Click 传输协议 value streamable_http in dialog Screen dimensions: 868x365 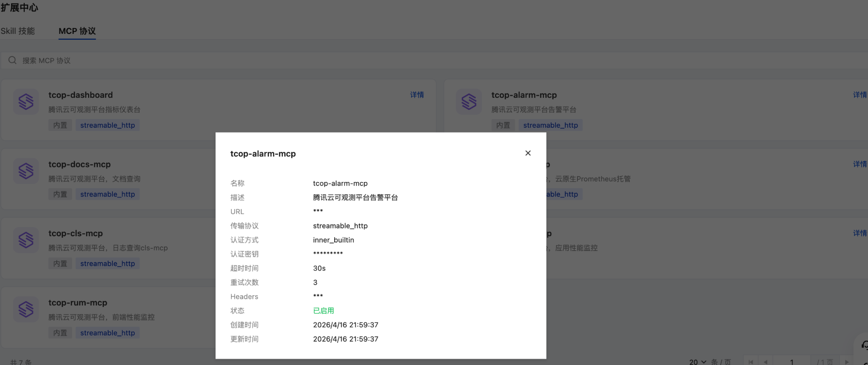(x=340, y=226)
